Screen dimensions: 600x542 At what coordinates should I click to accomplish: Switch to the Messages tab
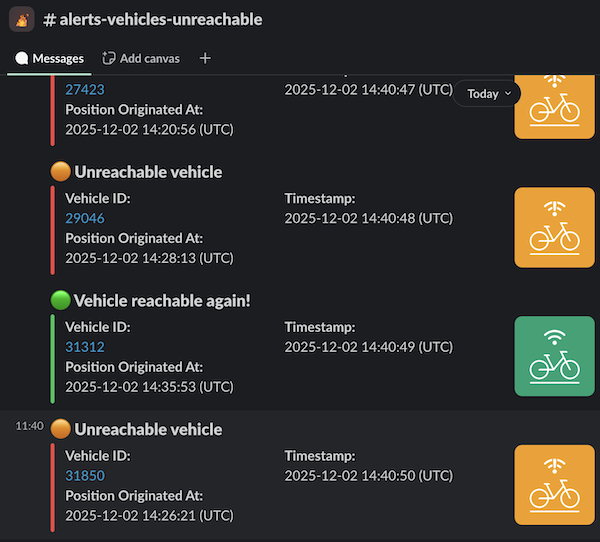49,58
